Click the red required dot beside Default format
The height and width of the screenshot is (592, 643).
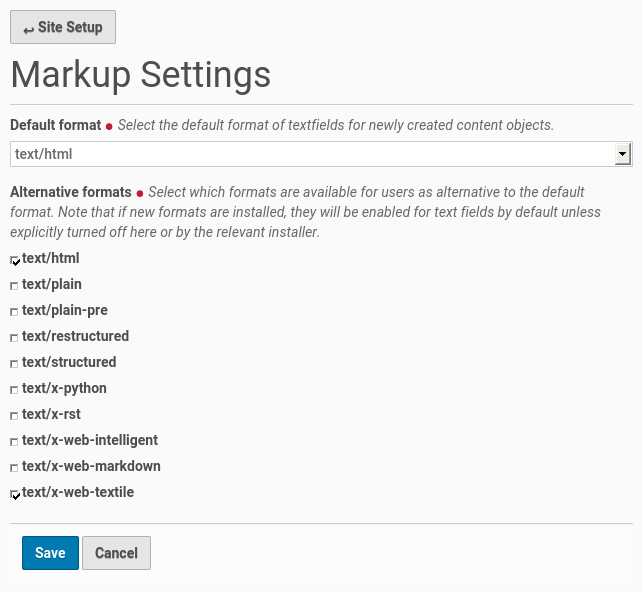[109, 127]
